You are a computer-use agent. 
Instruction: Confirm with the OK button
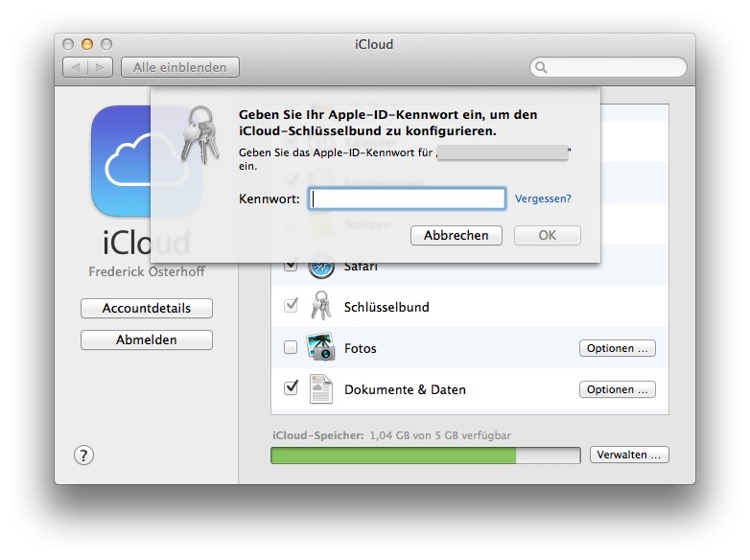pyautogui.click(x=548, y=235)
